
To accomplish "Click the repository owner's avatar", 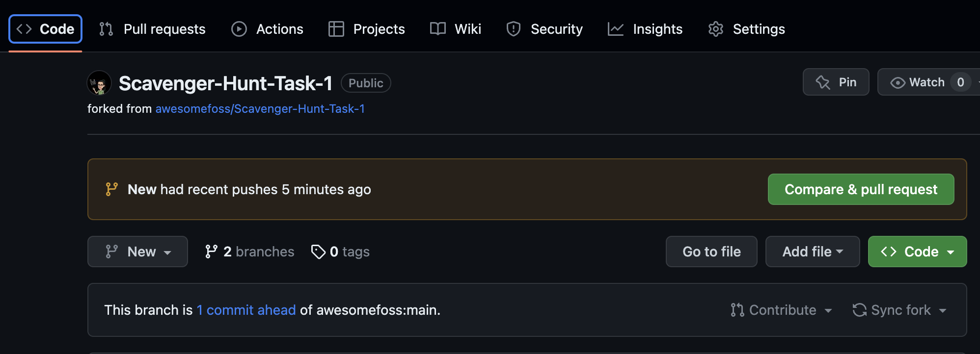I will click(x=99, y=83).
